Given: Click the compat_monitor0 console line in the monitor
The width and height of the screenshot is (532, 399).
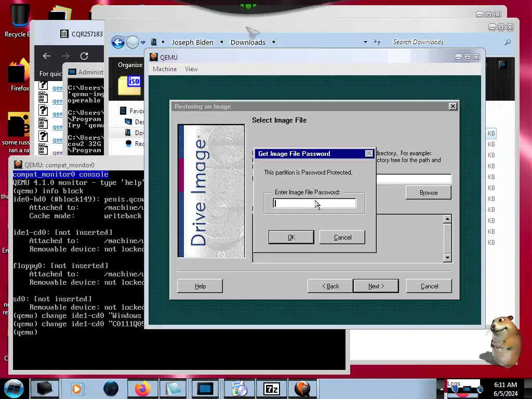Looking at the screenshot, I should [60, 175].
